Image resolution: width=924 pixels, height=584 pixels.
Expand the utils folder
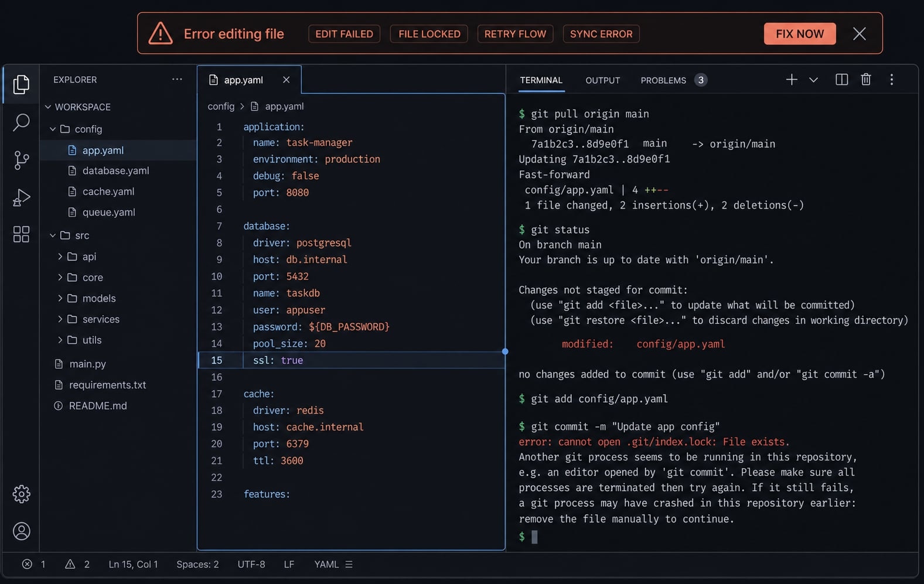(x=60, y=340)
